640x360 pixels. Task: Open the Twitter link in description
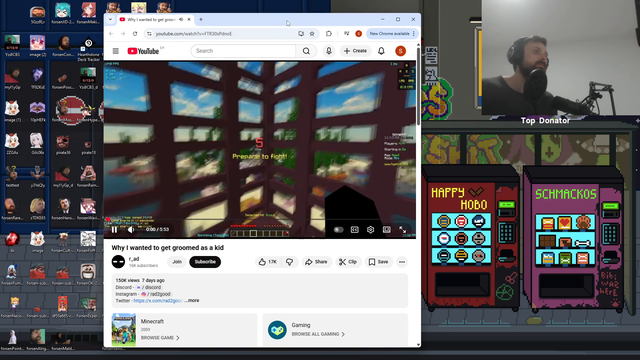click(158, 300)
